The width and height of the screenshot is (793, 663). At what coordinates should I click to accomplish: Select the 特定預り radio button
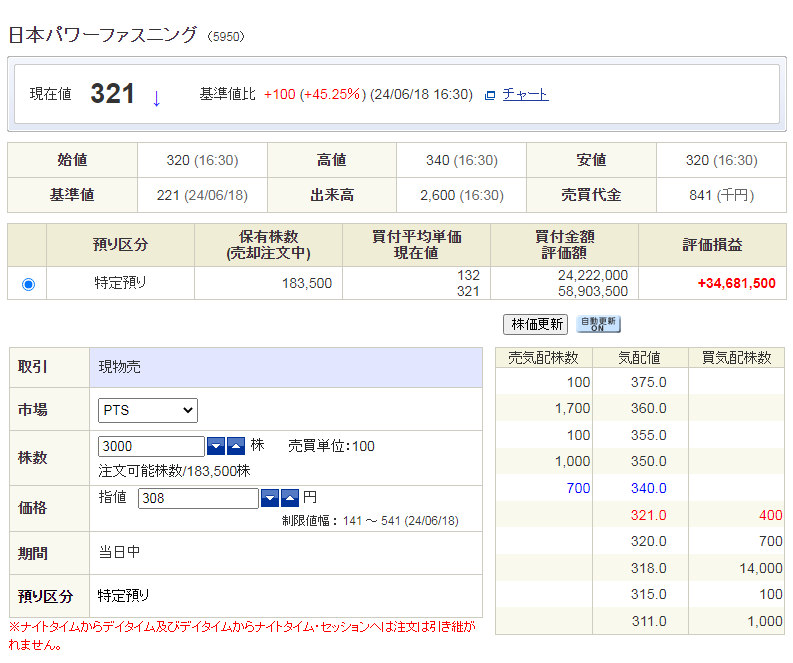pyautogui.click(x=28, y=284)
